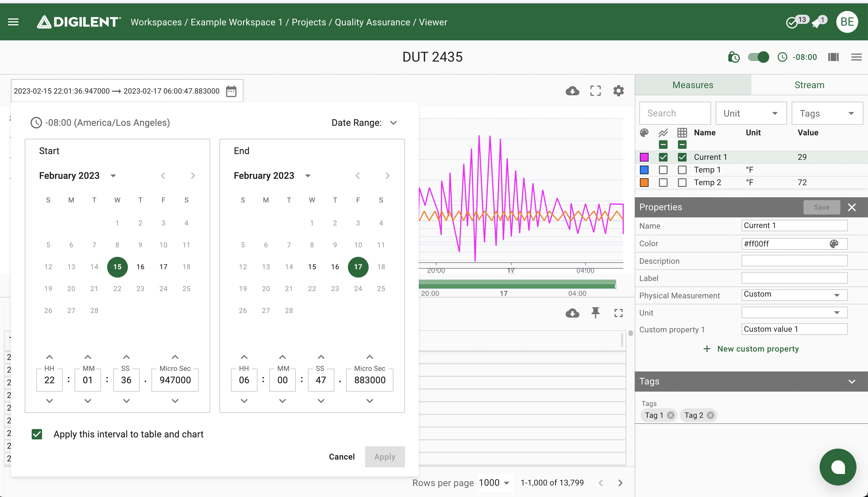Viewport: 868px width, 497px height.
Task: Expand the Date Range preset dropdown
Action: point(394,123)
